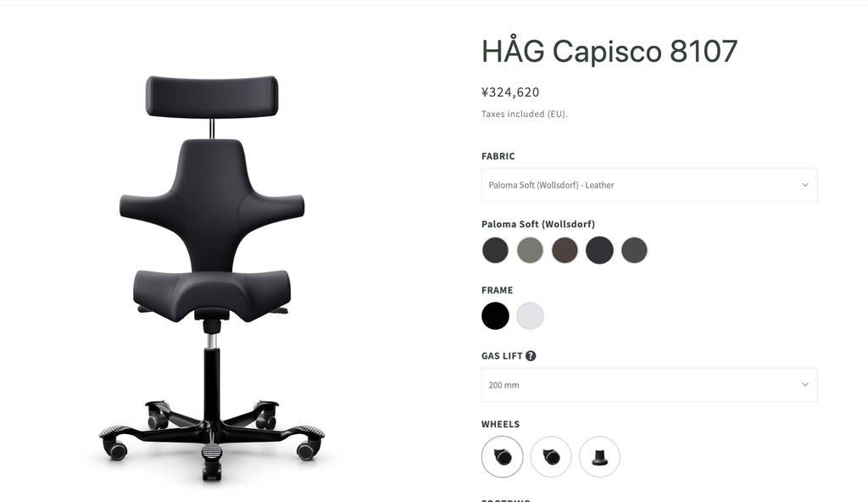The width and height of the screenshot is (868, 502).
Task: Click the ¥324,620 price text
Action: click(x=510, y=92)
